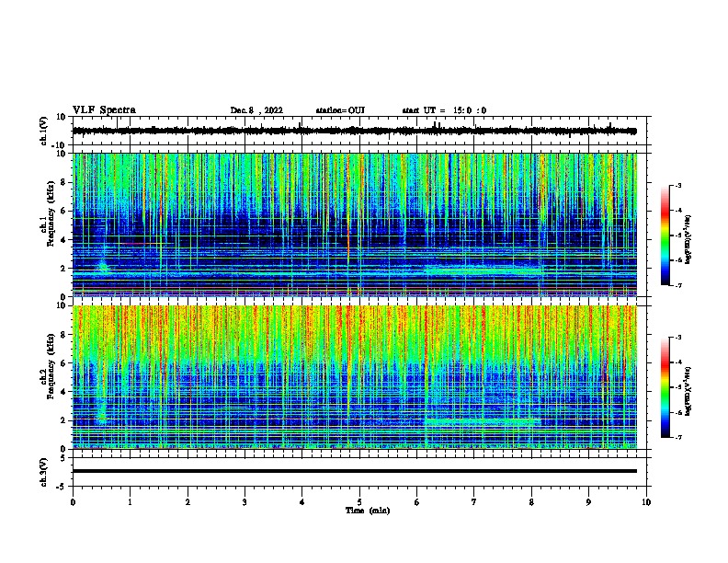Click the ch.2 color bar log(PSD) label
This screenshot has height=563, width=728.
[x=688, y=391]
